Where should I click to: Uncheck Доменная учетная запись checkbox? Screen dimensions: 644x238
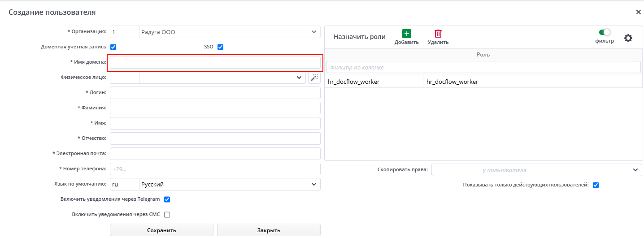113,47
